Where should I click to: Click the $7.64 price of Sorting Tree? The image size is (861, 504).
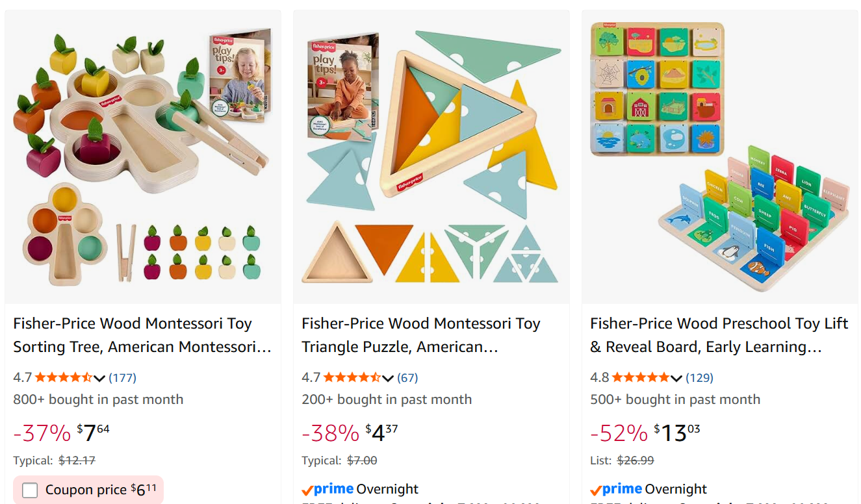pos(93,433)
